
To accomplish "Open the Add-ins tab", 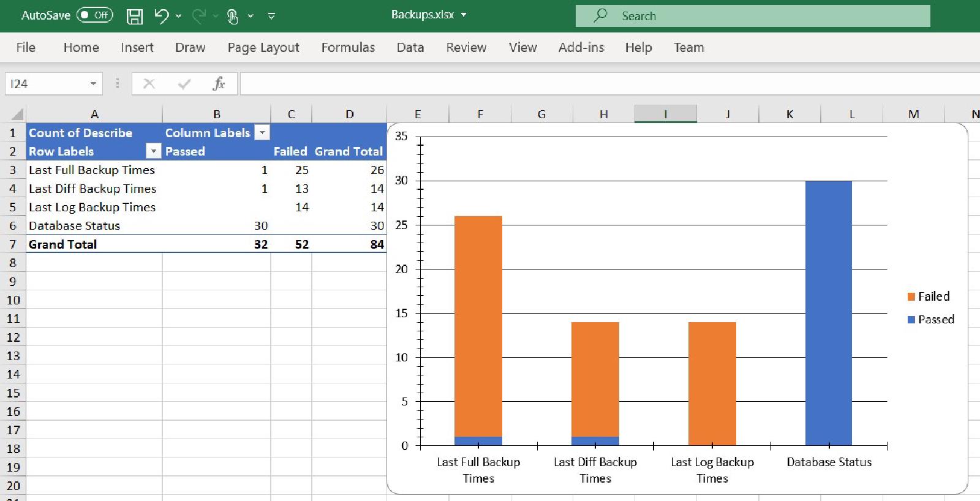I will point(581,47).
